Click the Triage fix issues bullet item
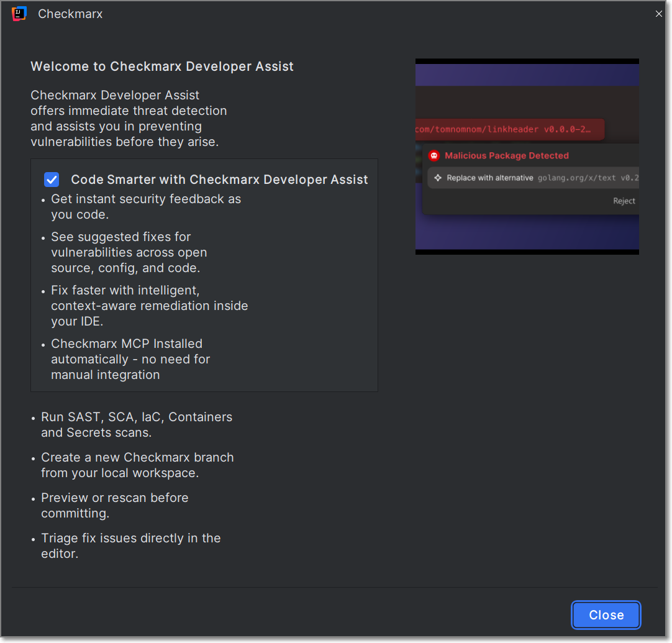The width and height of the screenshot is (672, 643). 131,546
